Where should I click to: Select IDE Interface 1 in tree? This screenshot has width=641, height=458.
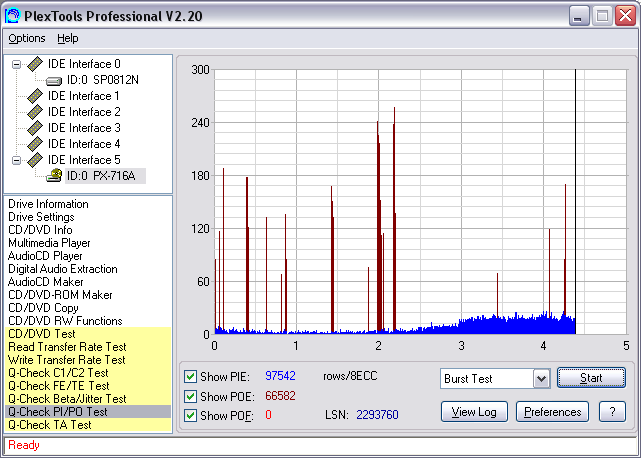click(83, 96)
